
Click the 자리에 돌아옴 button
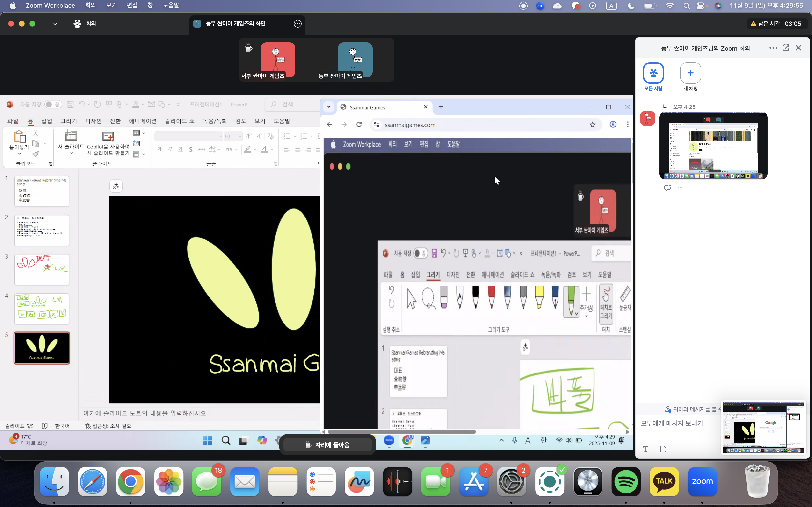[x=327, y=445]
